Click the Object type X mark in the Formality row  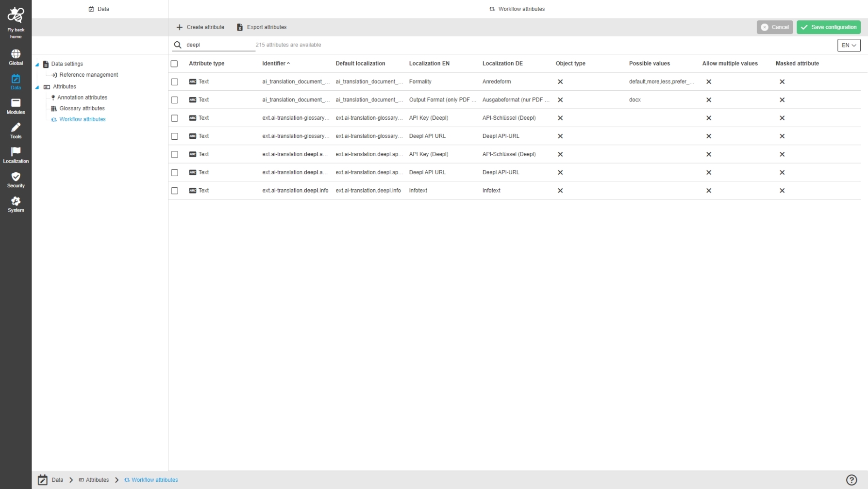(560, 81)
